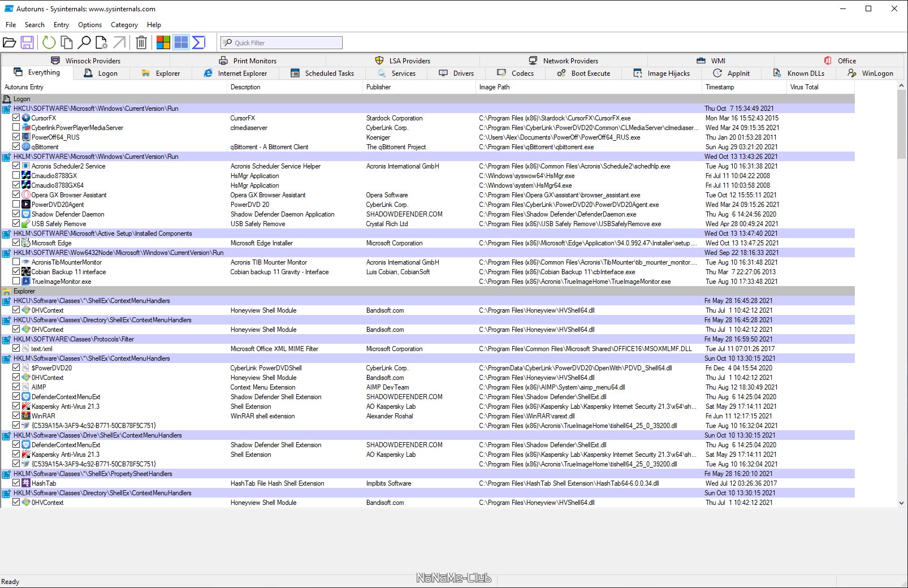Image resolution: width=908 pixels, height=588 pixels.
Task: Switch to the Drivers tab
Action: click(457, 73)
